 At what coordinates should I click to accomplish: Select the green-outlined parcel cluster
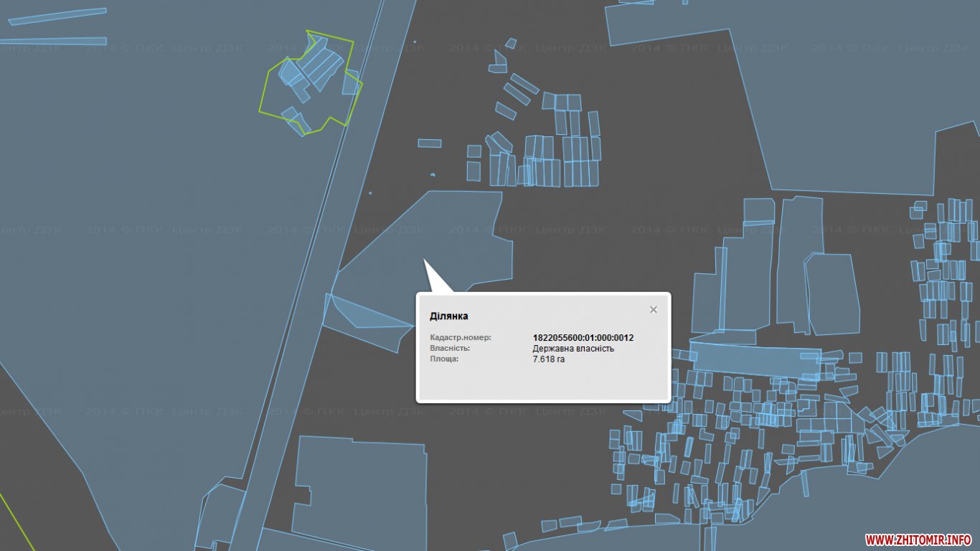pos(309,83)
